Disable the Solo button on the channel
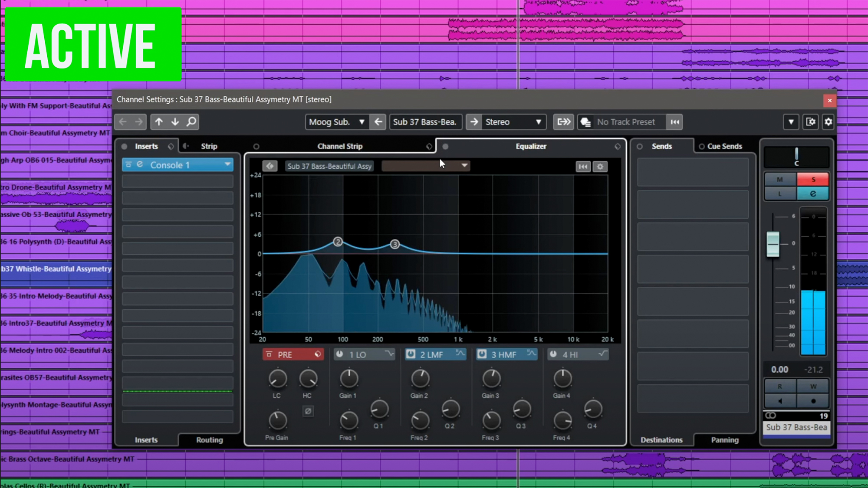Viewport: 868px width, 488px height. click(x=813, y=179)
